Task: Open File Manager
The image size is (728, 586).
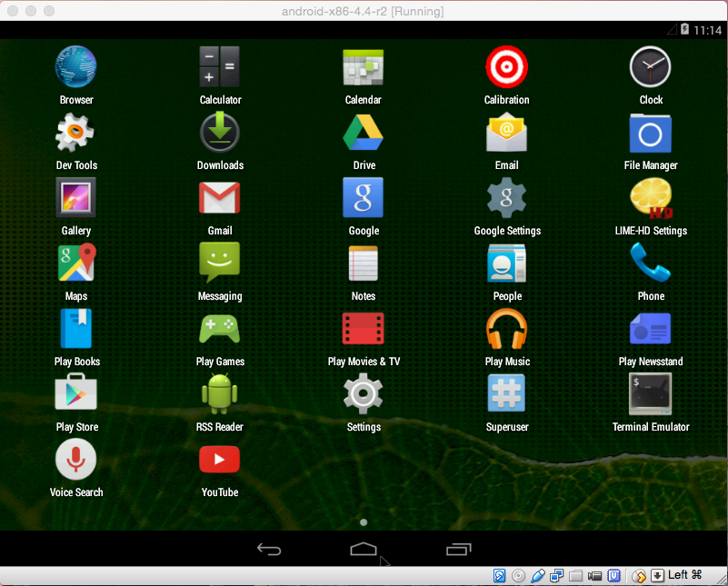Action: click(x=650, y=134)
